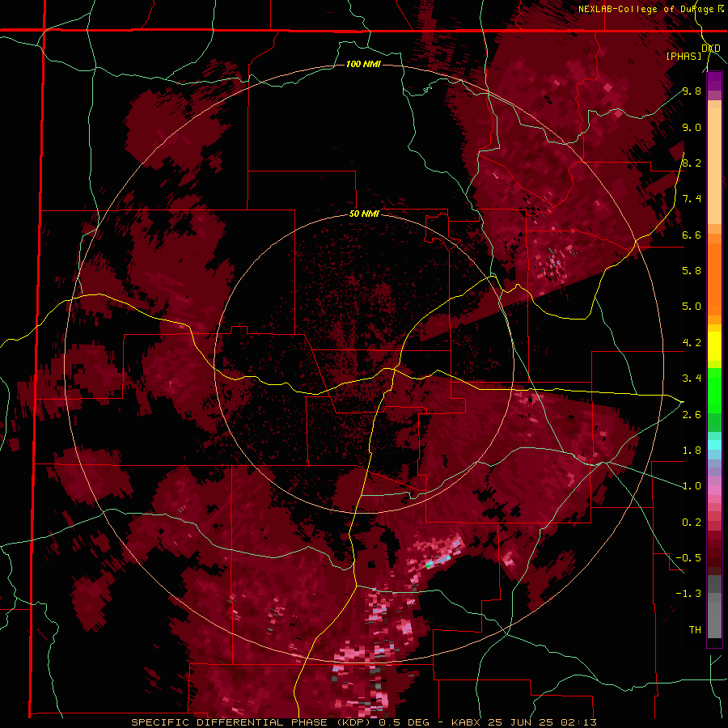Click the TH label at the legend bottom

click(695, 630)
